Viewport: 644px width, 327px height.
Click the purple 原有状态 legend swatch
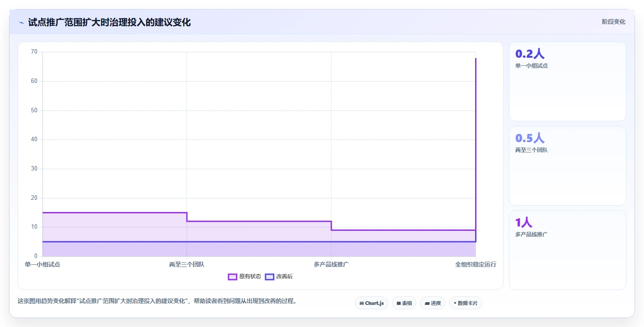(233, 276)
